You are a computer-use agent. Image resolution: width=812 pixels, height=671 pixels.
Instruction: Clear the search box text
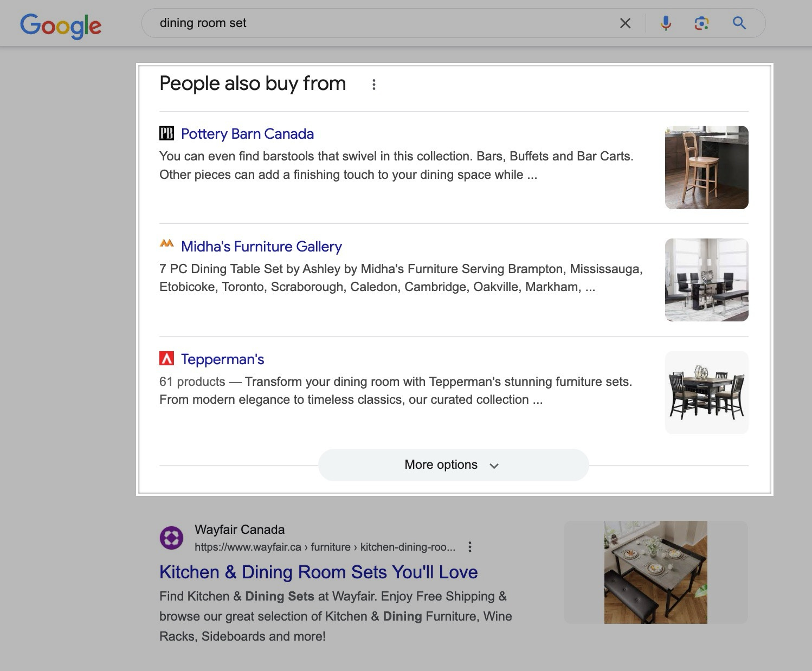[x=625, y=23]
